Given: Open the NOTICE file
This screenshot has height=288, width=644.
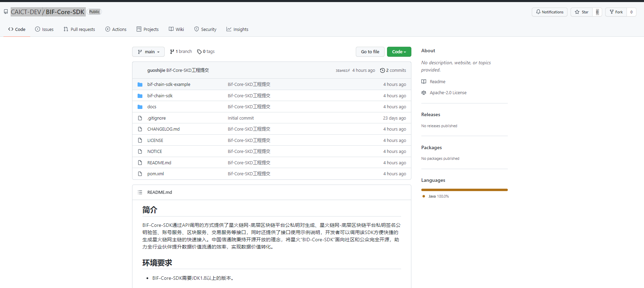Looking at the screenshot, I should 154,152.
